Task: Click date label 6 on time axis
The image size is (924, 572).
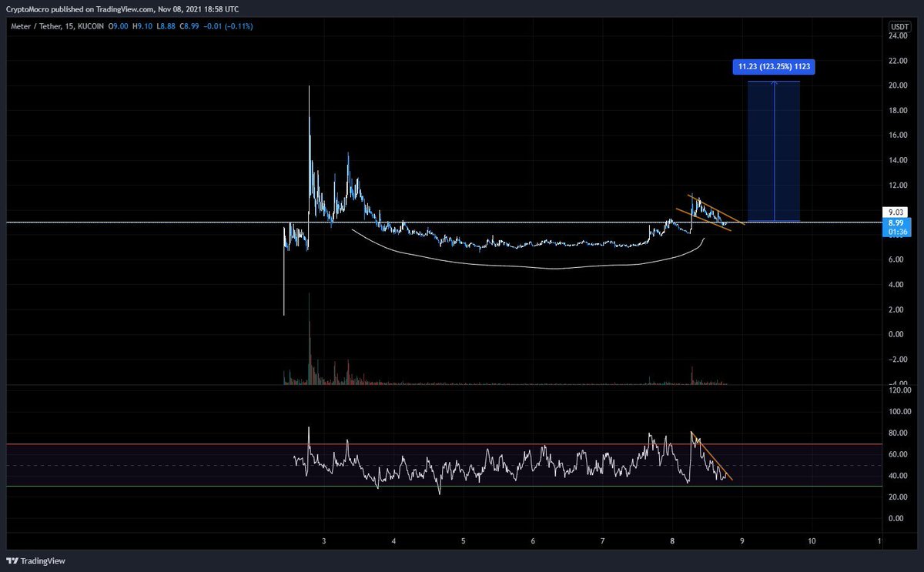Action: click(x=533, y=542)
